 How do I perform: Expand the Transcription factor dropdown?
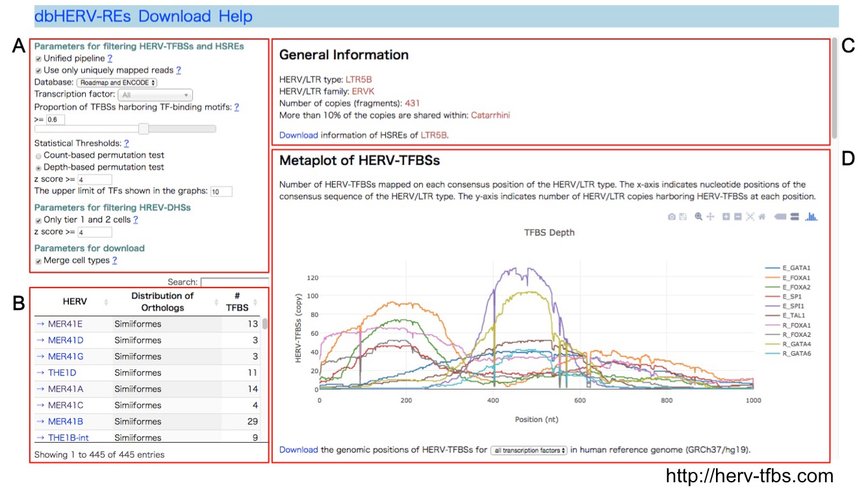(155, 95)
